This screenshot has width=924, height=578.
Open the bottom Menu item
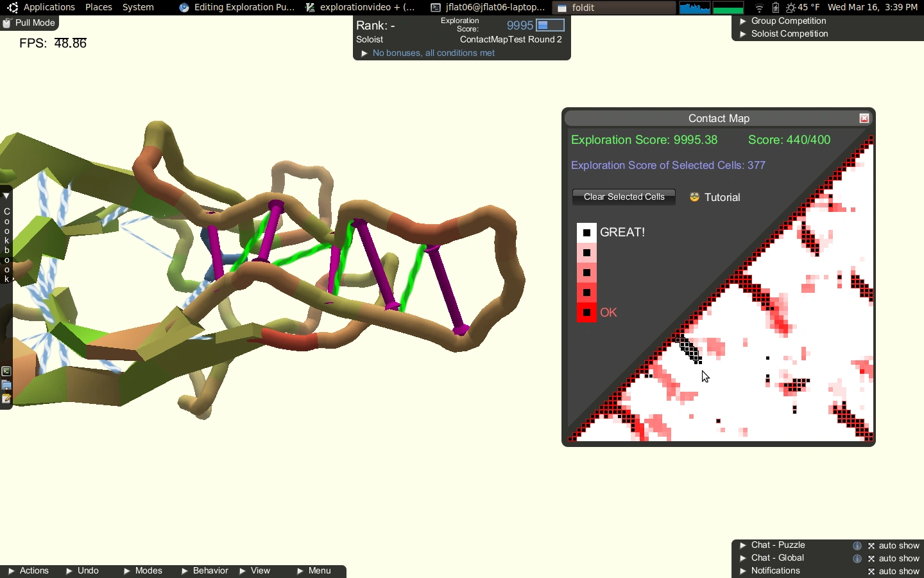[x=314, y=571]
